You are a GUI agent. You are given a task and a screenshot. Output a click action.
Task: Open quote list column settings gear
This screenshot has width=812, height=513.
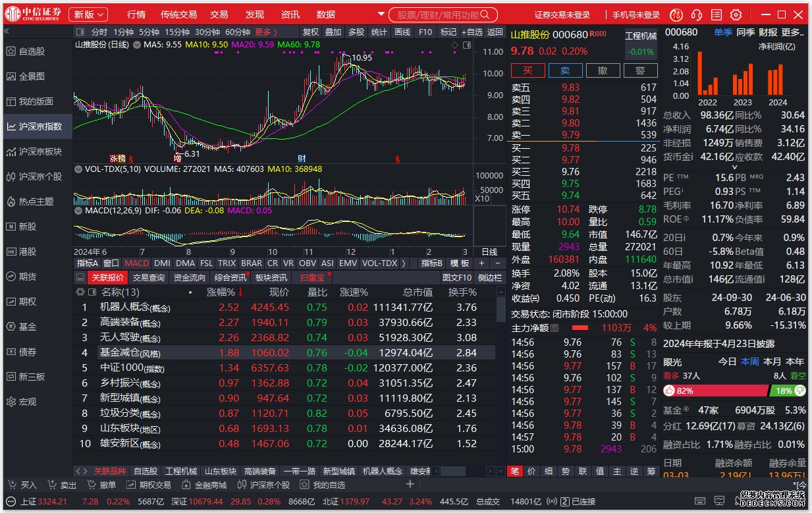(80, 292)
